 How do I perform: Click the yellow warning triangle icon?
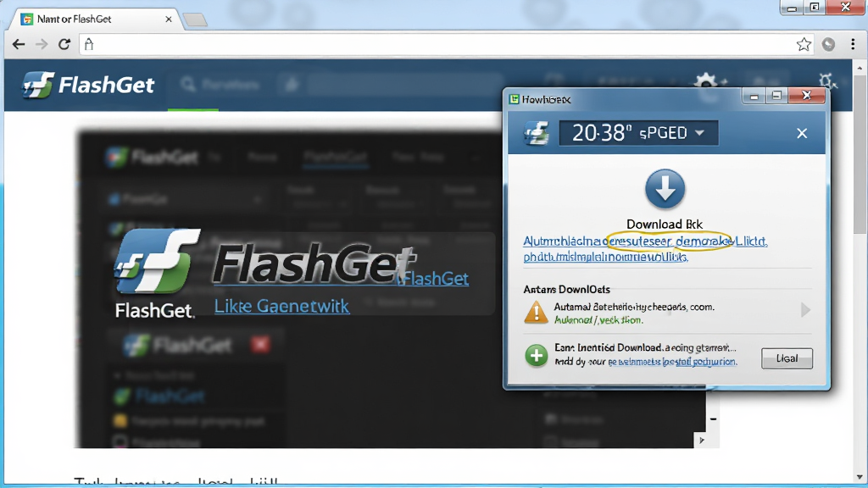click(x=536, y=312)
